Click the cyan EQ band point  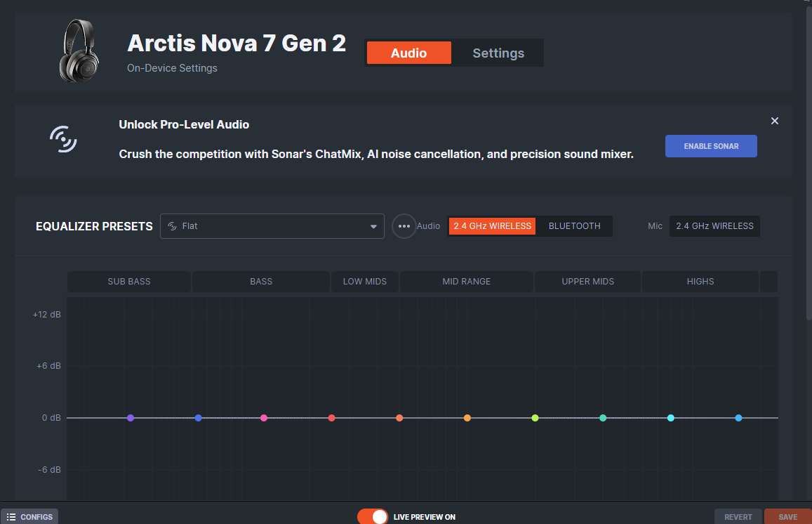[671, 418]
